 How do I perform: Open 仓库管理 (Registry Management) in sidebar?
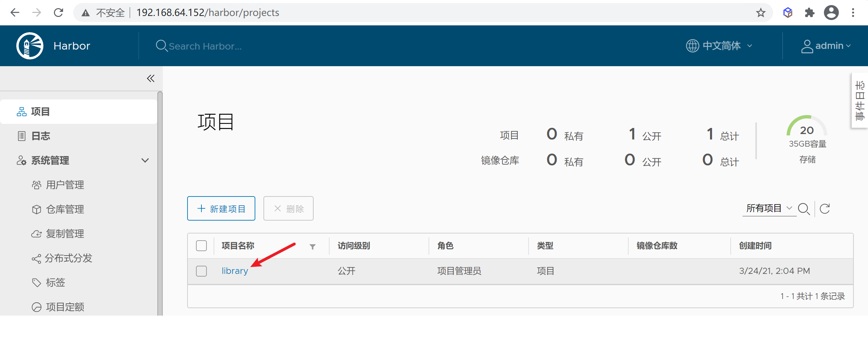(65, 209)
